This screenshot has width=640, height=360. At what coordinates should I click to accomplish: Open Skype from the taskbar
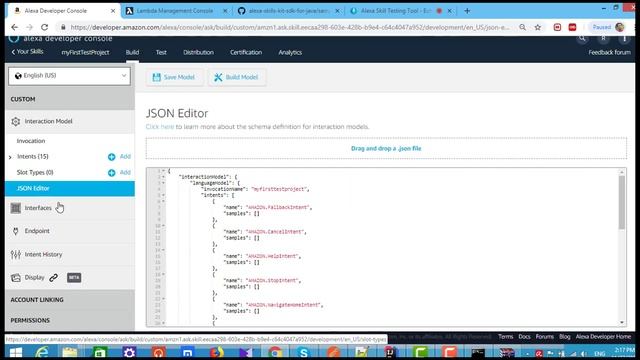coord(304,352)
